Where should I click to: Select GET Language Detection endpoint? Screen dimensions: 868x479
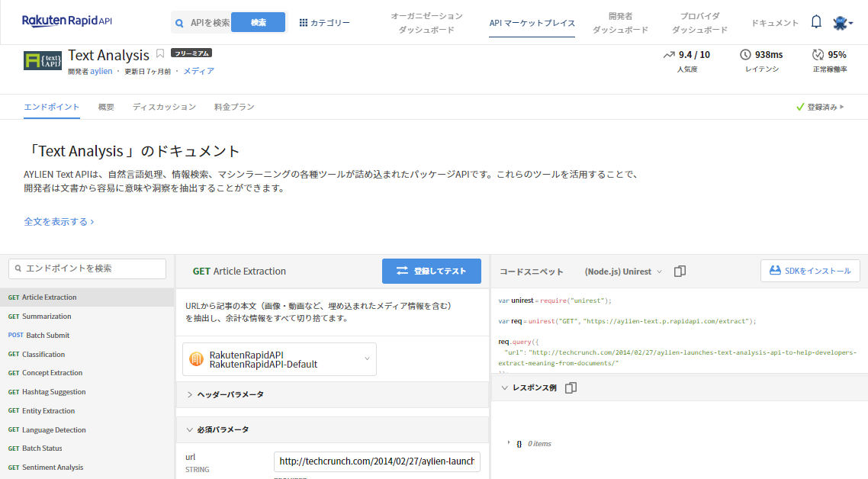87,429
